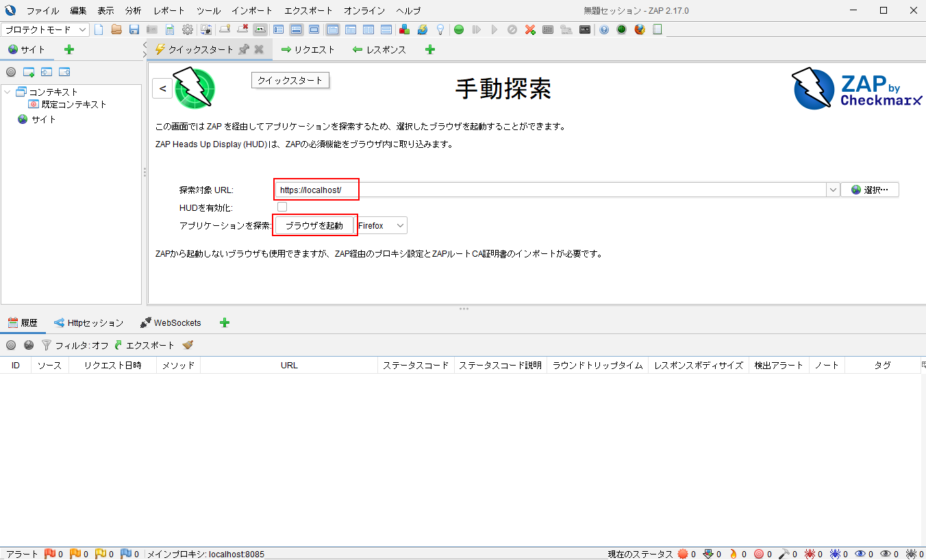This screenshot has height=560, width=926.
Task: Click the Persist Session floppy disk icon
Action: pyautogui.click(x=134, y=29)
